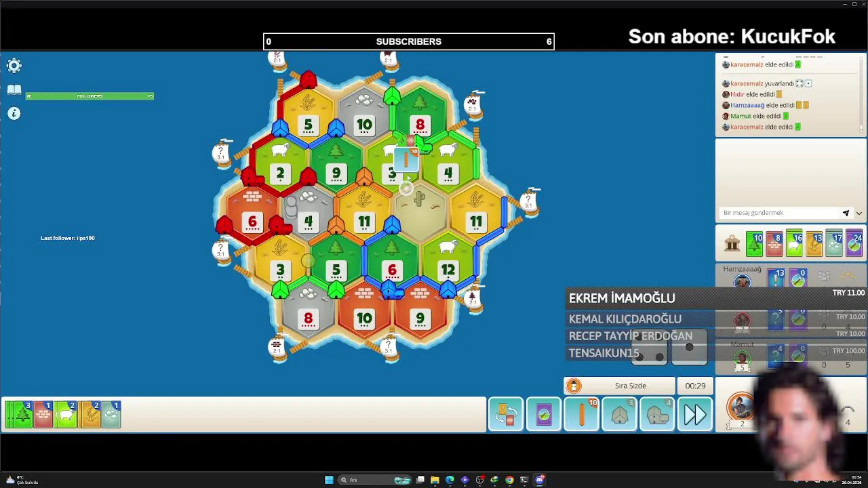Click Mamut's player avatar
Screen dimensions: 868x488
[x=742, y=359]
